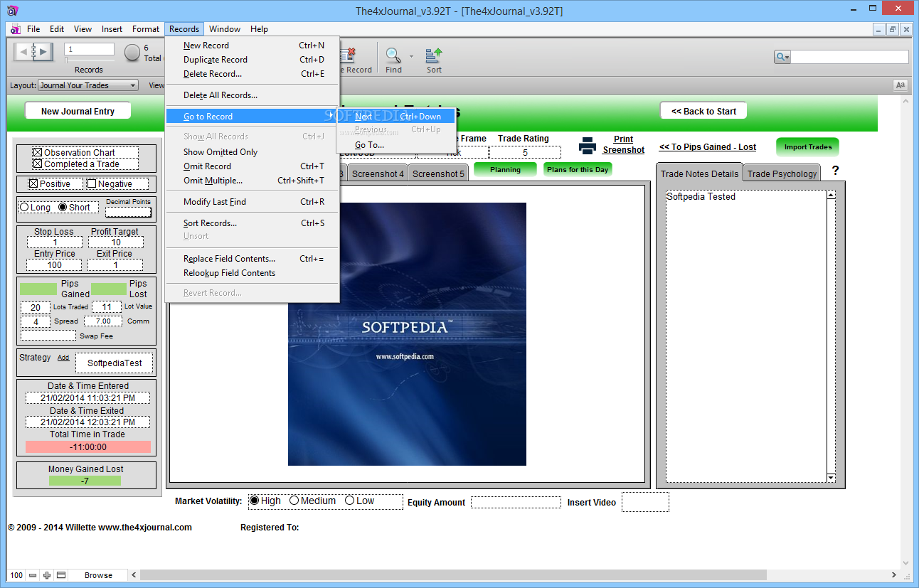Click Import Trades button

pyautogui.click(x=807, y=147)
